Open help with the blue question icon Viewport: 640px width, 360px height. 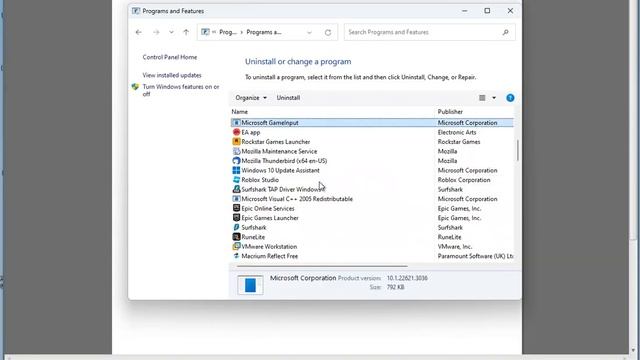coord(510,98)
